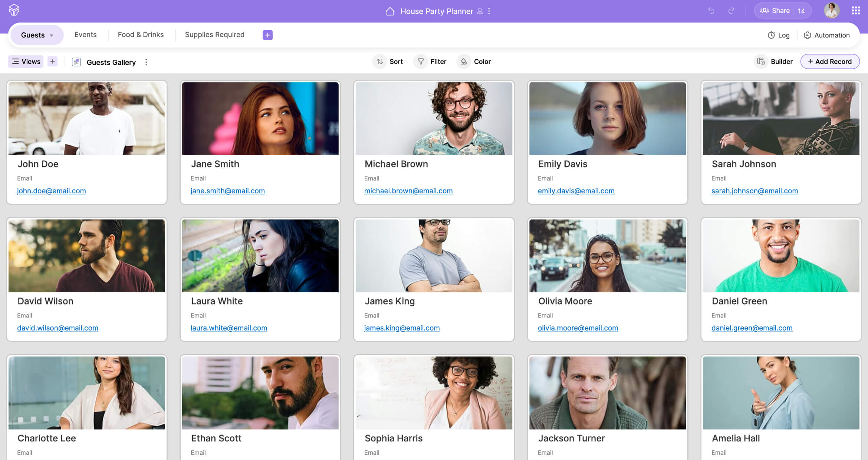Open the john.doe@email.com link
The image size is (868, 460).
(x=52, y=191)
